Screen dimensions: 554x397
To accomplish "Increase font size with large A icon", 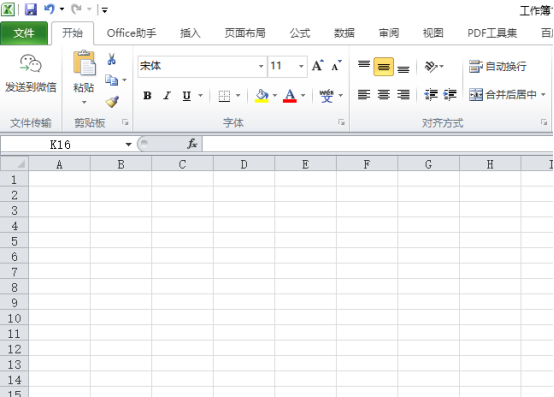I will 317,66.
